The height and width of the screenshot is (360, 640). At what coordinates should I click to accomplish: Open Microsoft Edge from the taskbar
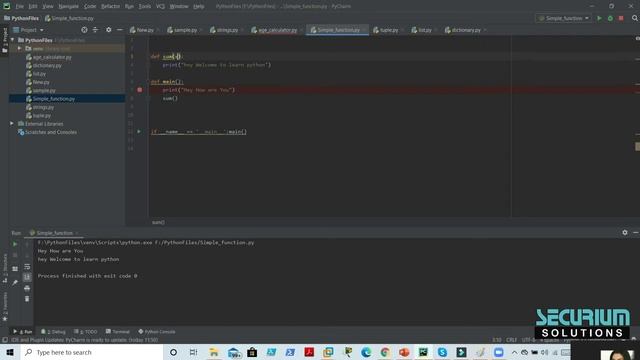pyautogui.click(x=366, y=352)
